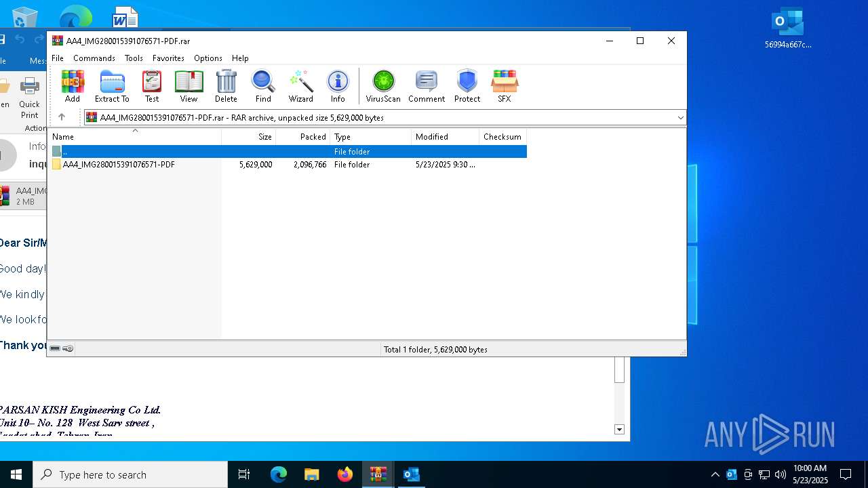Viewport: 868px width, 488px height.
Task: Open the Commands menu
Action: click(94, 58)
